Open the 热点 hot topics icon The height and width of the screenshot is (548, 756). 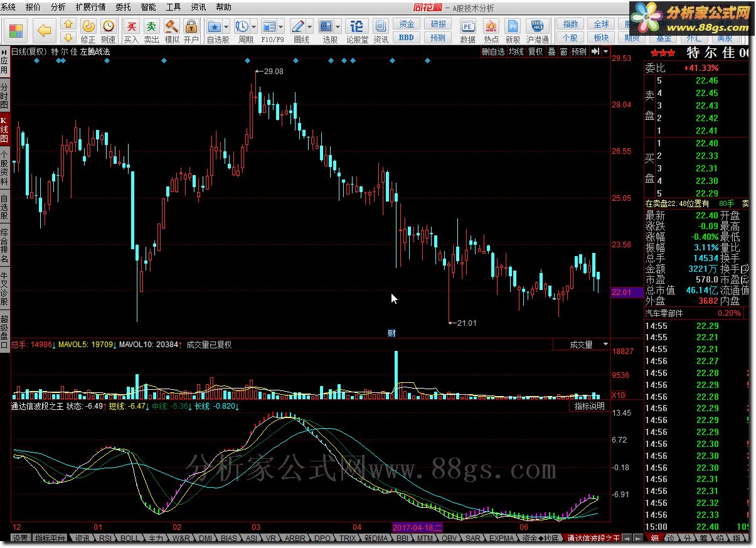point(491,30)
